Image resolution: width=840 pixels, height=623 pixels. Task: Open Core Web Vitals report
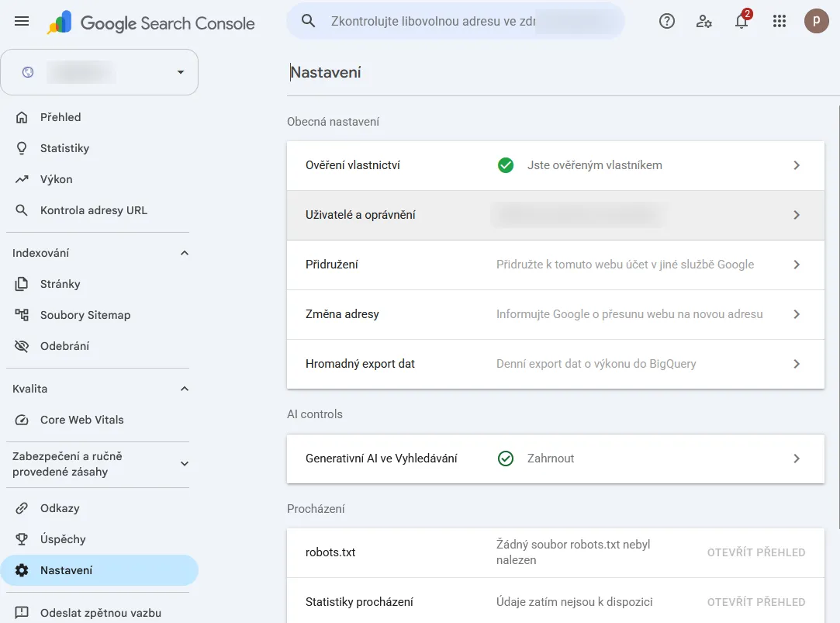[x=99, y=420]
